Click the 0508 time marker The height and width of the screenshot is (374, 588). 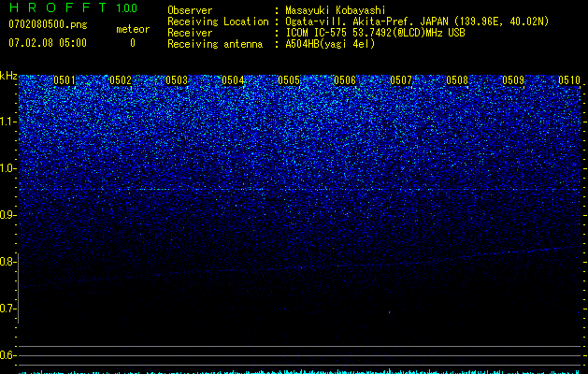pyautogui.click(x=457, y=80)
